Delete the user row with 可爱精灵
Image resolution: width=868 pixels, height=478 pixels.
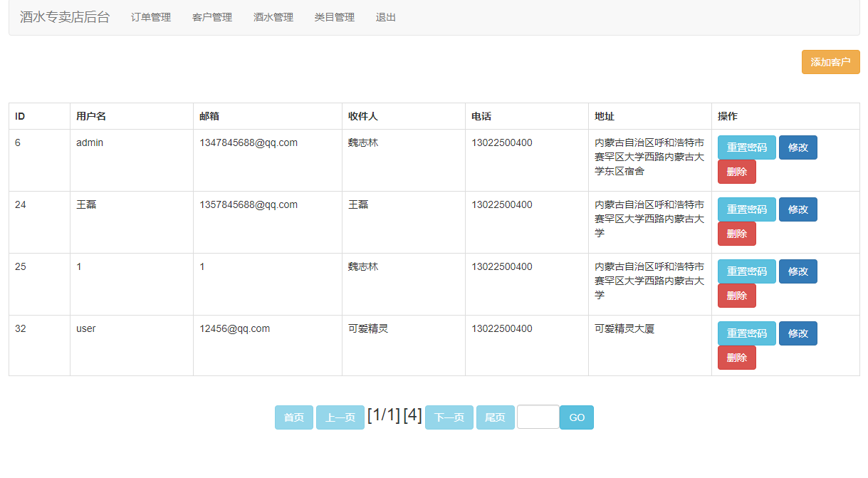point(736,358)
